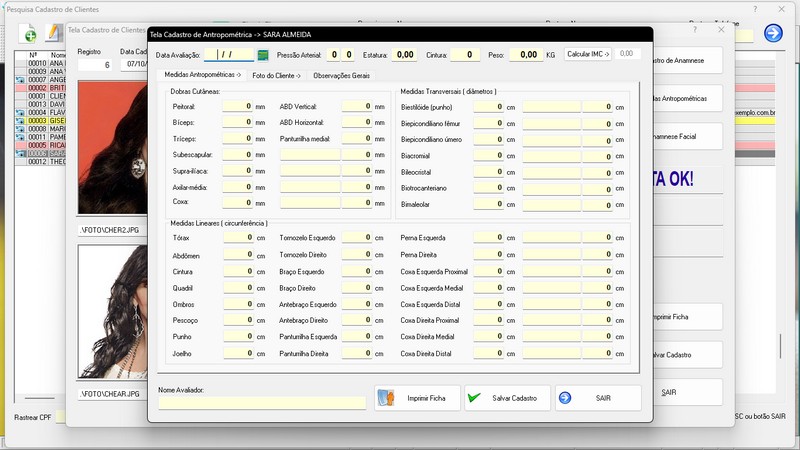
Task: Click the first Pressão Arterial value field
Action: [x=334, y=55]
